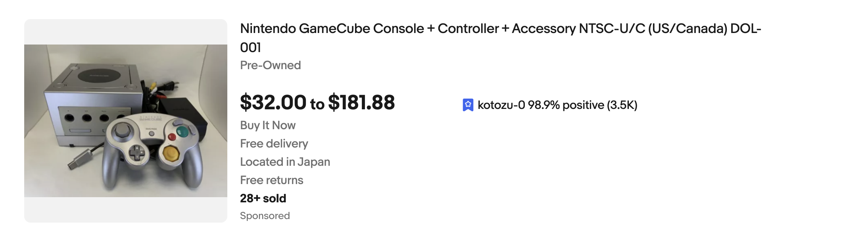Click the Buy It Now label
The height and width of the screenshot is (225, 868).
tap(267, 125)
